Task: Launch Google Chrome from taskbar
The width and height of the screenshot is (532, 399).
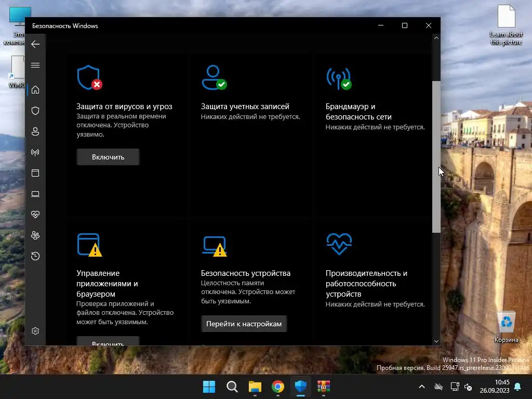Action: coord(278,387)
